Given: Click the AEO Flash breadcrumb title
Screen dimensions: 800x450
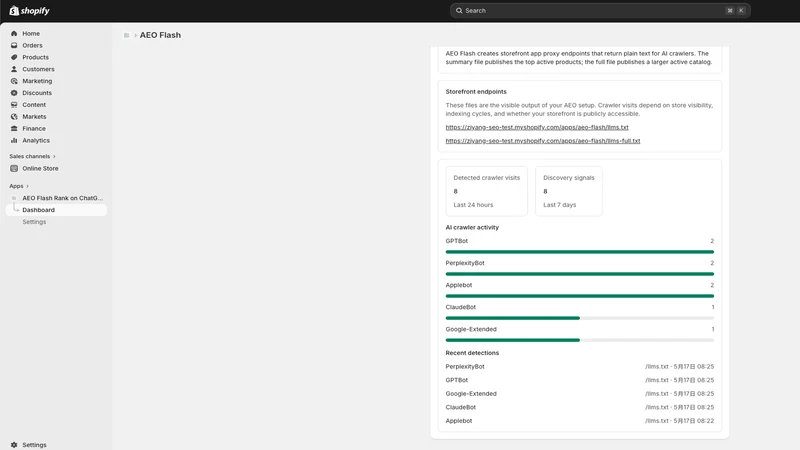Looking at the screenshot, I should click(160, 35).
